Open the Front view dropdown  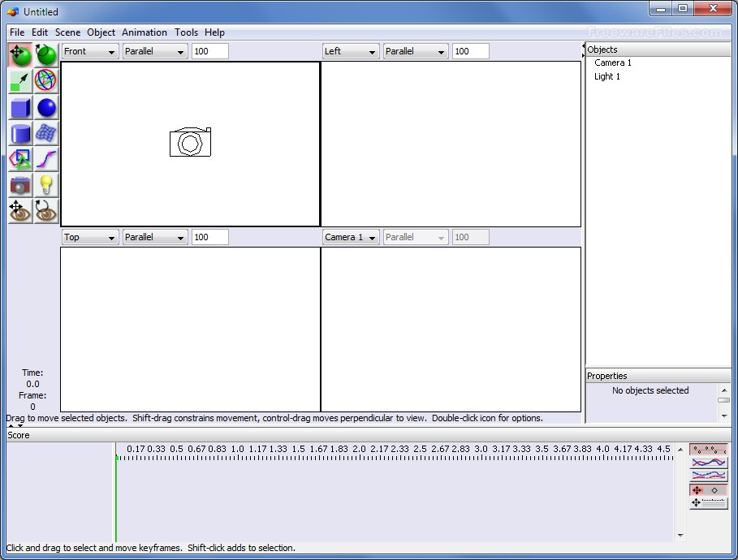coord(90,51)
